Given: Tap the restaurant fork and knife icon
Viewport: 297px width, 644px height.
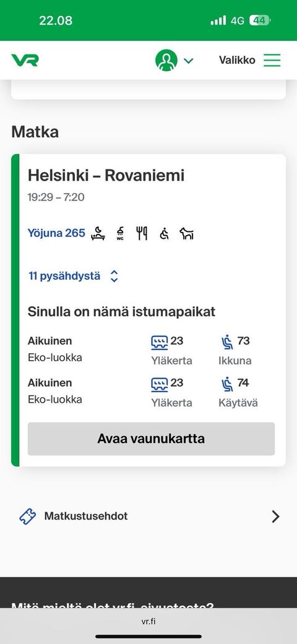Looking at the screenshot, I should pos(142,234).
